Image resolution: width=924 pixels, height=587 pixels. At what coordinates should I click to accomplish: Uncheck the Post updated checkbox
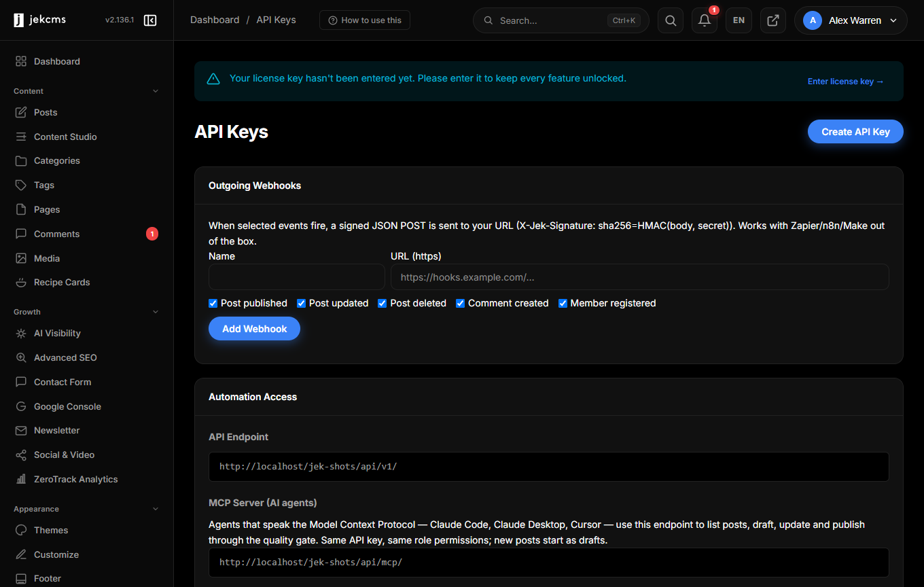coord(302,303)
